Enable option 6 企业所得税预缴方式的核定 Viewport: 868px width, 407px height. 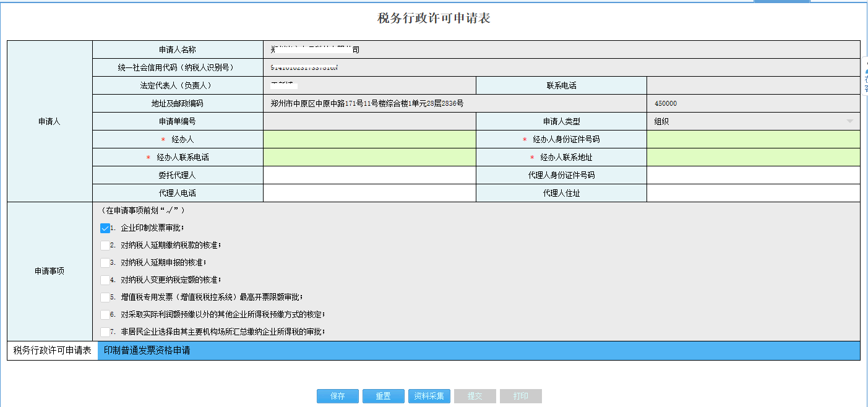(105, 314)
